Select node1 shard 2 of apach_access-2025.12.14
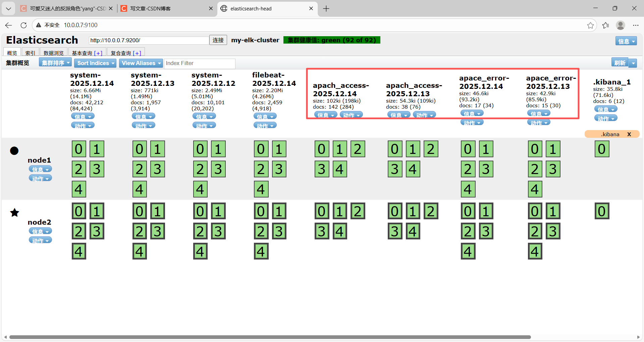644x342 pixels. [358, 149]
